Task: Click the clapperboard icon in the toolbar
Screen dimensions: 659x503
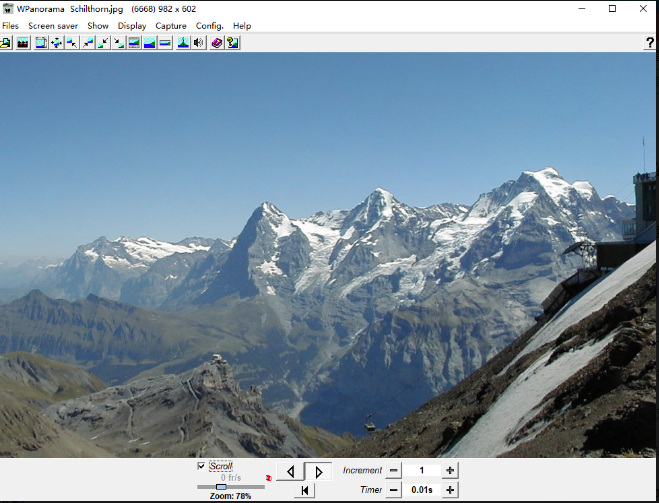Action: point(22,43)
